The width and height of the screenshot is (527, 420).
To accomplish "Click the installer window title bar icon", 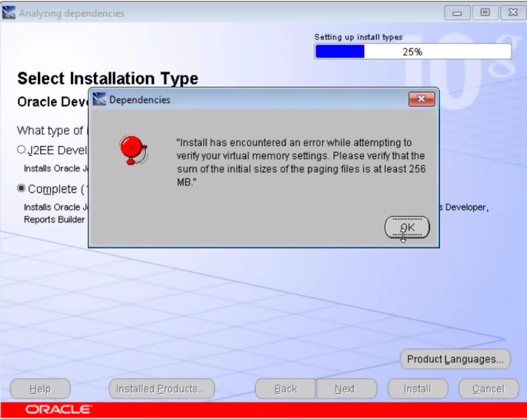I will pos(9,13).
